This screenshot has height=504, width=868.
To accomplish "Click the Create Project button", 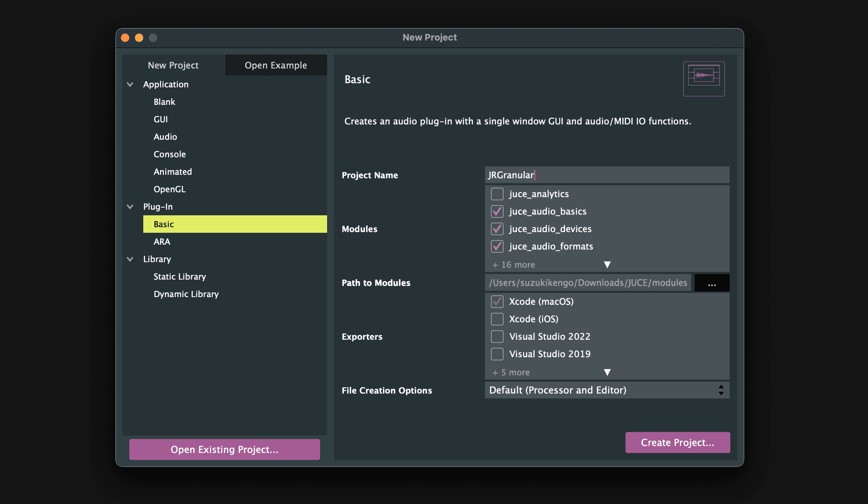I will 677,442.
